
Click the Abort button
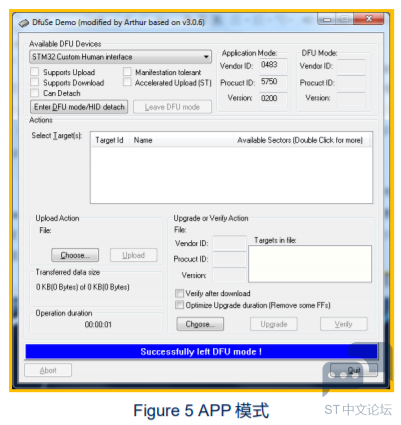tap(48, 370)
